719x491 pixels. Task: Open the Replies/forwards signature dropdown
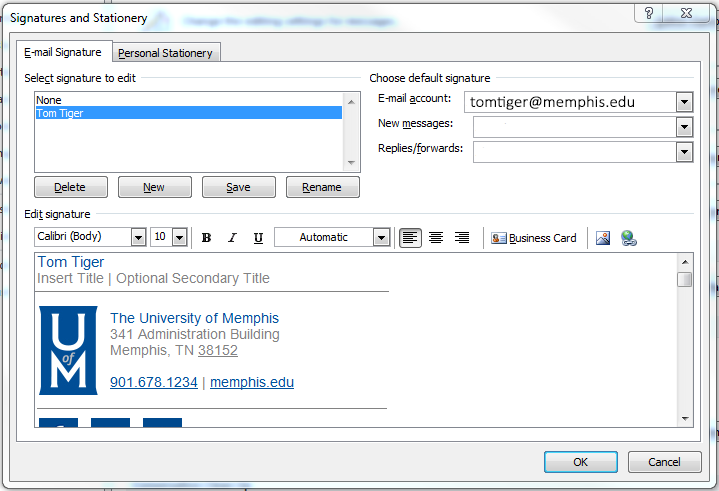click(x=684, y=152)
